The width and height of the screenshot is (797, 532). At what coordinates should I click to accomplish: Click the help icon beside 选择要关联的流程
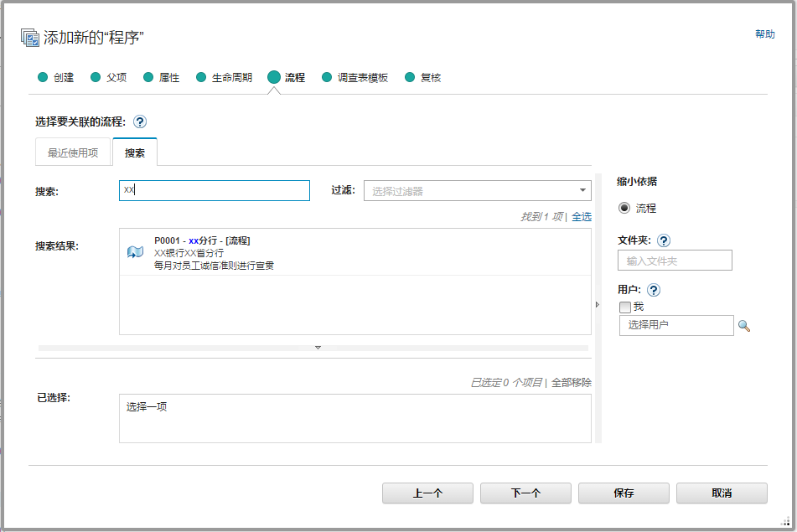point(141,121)
